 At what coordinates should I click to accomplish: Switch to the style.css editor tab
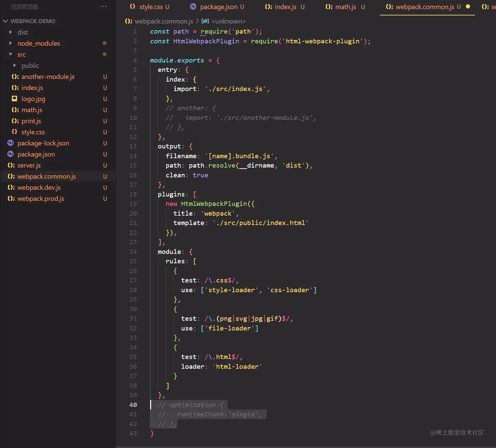(149, 7)
